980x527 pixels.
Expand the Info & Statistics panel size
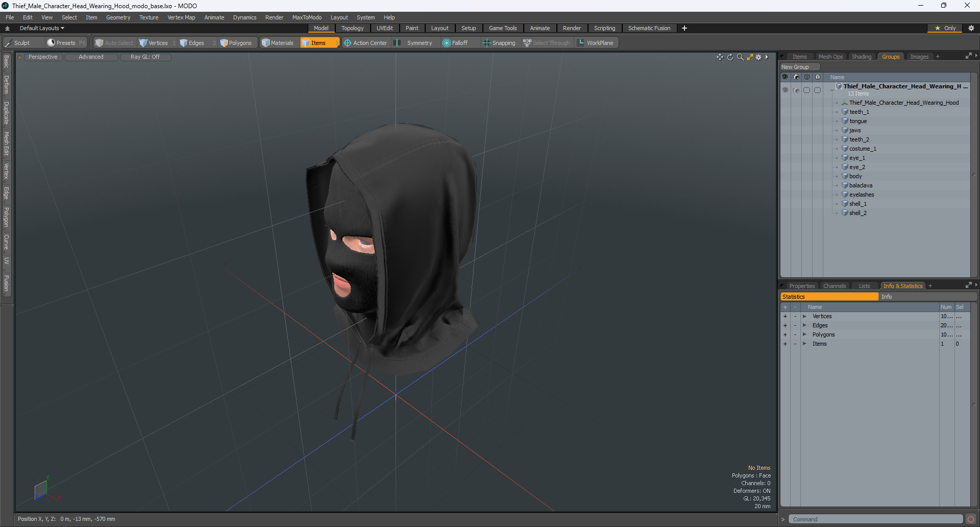[x=968, y=285]
